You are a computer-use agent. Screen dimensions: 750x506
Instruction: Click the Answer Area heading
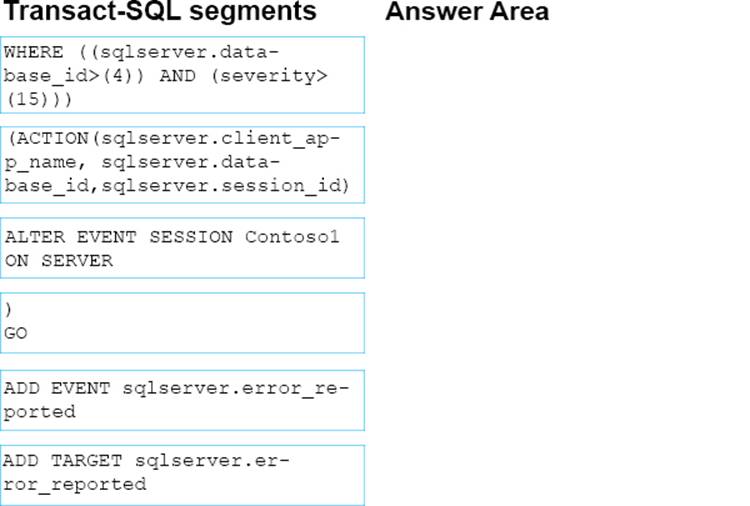[466, 13]
